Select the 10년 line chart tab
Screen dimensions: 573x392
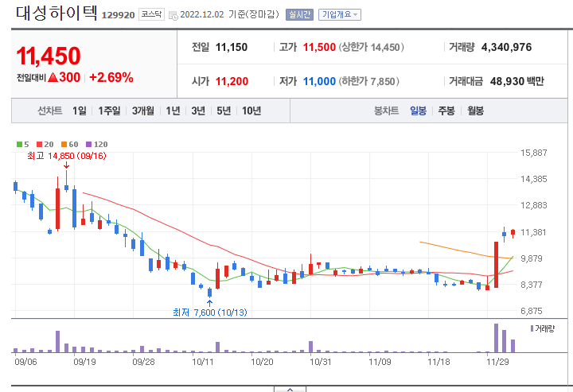pos(251,111)
